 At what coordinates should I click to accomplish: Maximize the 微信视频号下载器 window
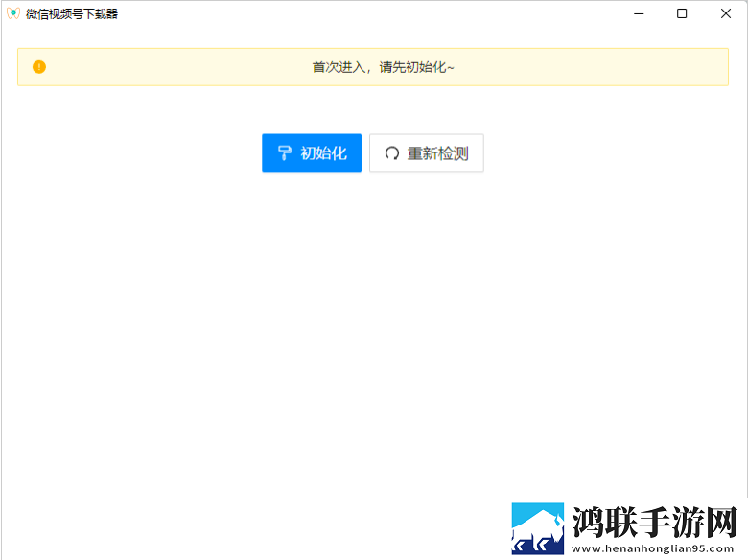tap(682, 13)
